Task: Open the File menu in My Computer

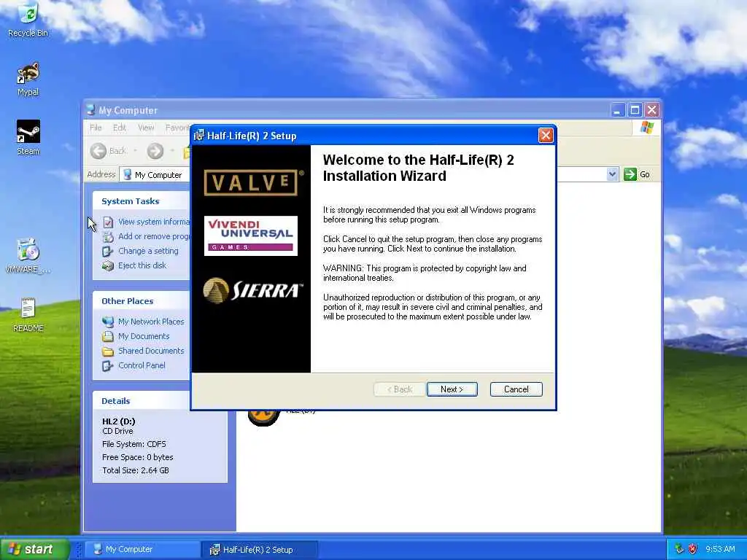Action: (96, 128)
